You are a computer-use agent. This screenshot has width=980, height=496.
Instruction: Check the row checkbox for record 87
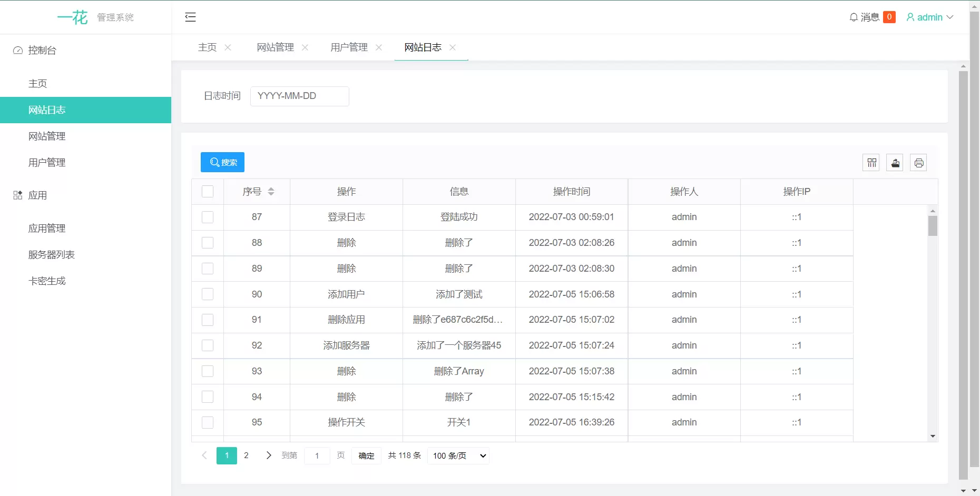(208, 217)
